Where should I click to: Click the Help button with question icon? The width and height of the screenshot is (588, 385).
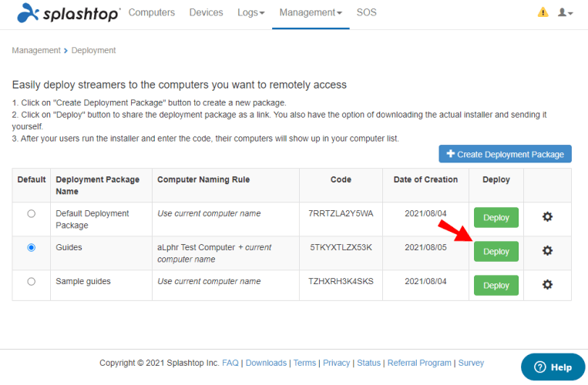553,367
